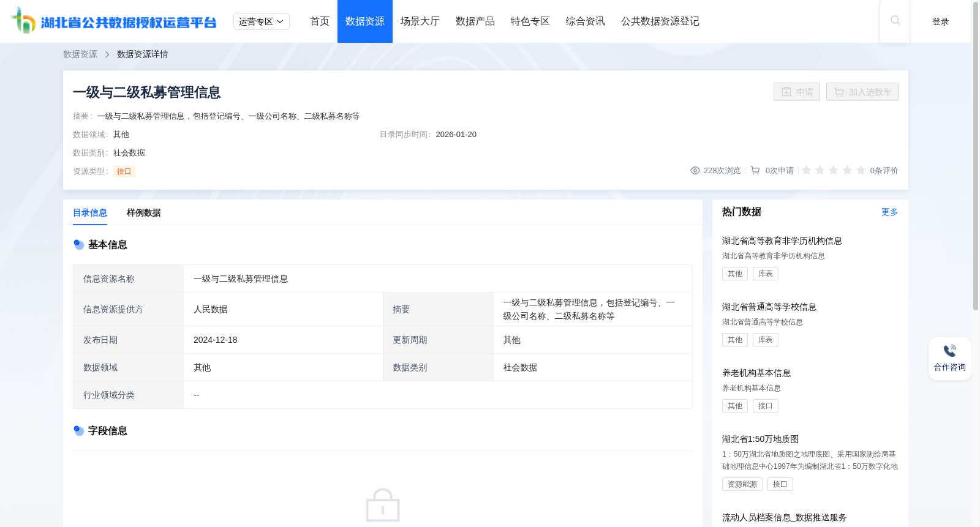The height and width of the screenshot is (527, 980).
Task: Open the search magnifier icon
Action: click(x=895, y=21)
